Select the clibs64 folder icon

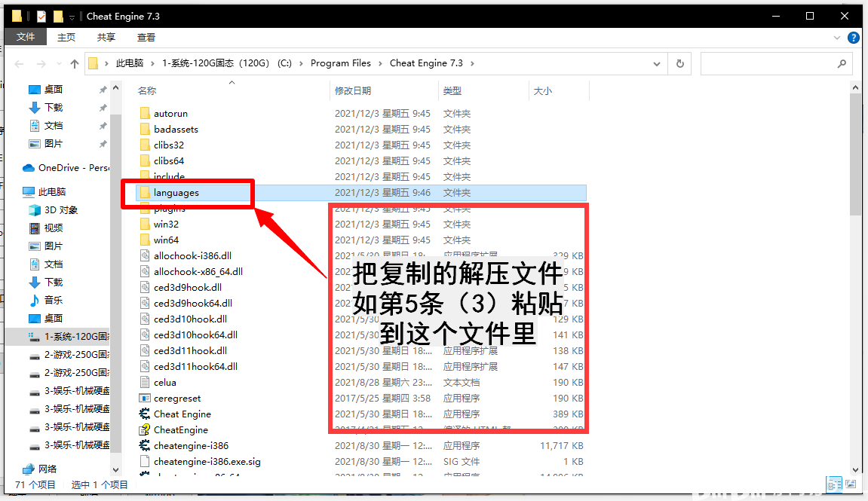pos(145,161)
